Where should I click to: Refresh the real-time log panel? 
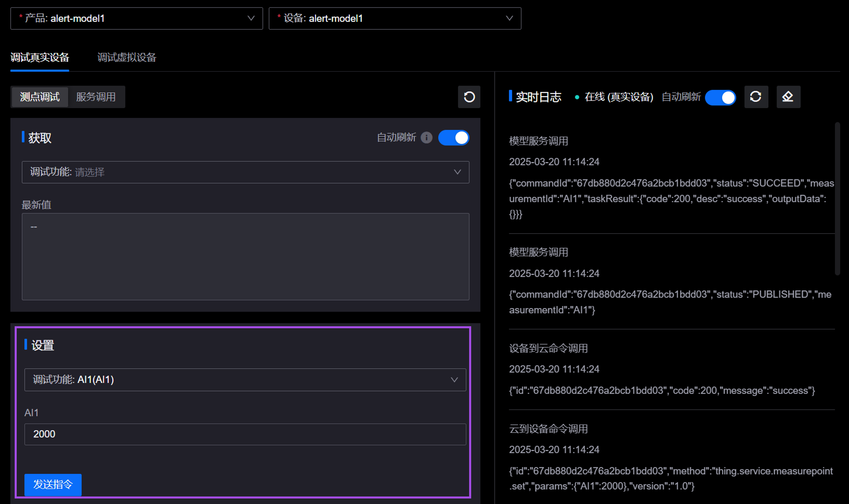point(756,97)
